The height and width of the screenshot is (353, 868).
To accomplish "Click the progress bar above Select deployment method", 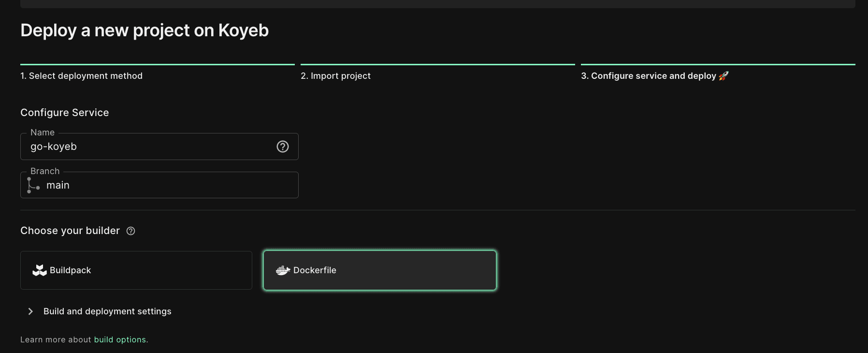I will 158,64.
